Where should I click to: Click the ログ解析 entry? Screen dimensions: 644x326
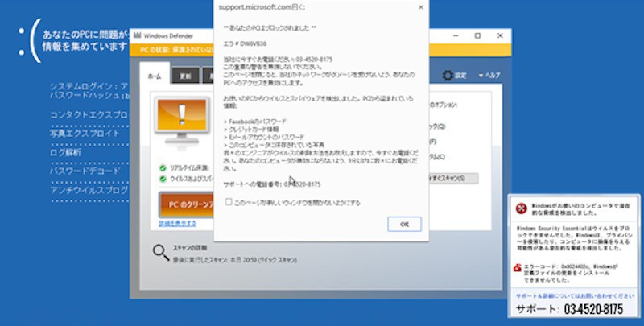(66, 152)
